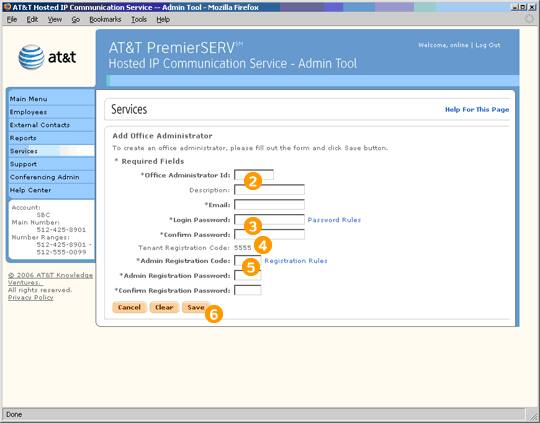The width and height of the screenshot is (540, 423).
Task: Click the main number 512-425-8901
Action: (x=61, y=230)
